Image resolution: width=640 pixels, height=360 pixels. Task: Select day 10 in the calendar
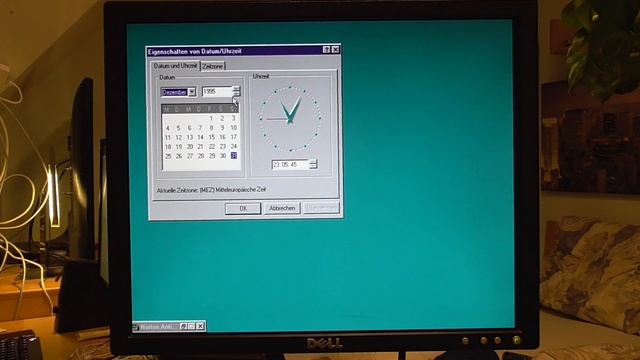coord(233,128)
